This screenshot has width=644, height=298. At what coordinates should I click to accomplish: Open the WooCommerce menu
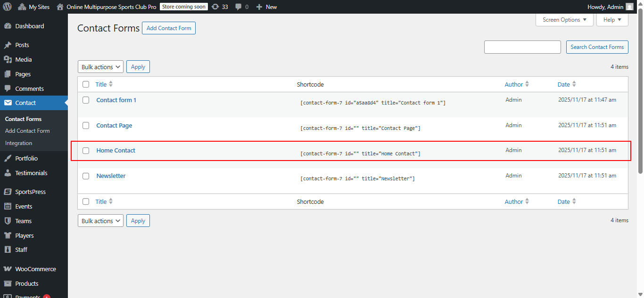pyautogui.click(x=35, y=268)
